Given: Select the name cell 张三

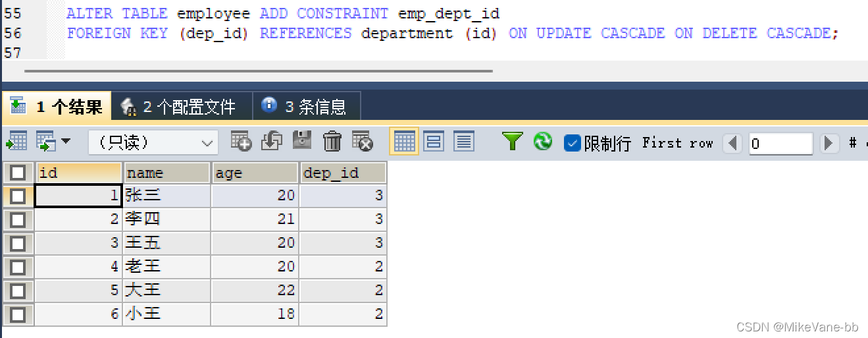Looking at the screenshot, I should [x=166, y=196].
